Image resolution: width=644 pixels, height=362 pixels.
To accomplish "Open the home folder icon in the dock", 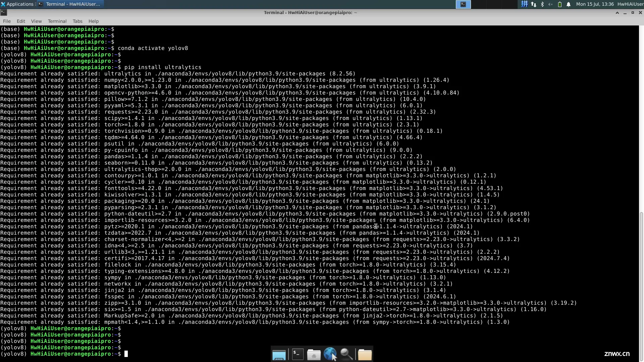I will 314,354.
